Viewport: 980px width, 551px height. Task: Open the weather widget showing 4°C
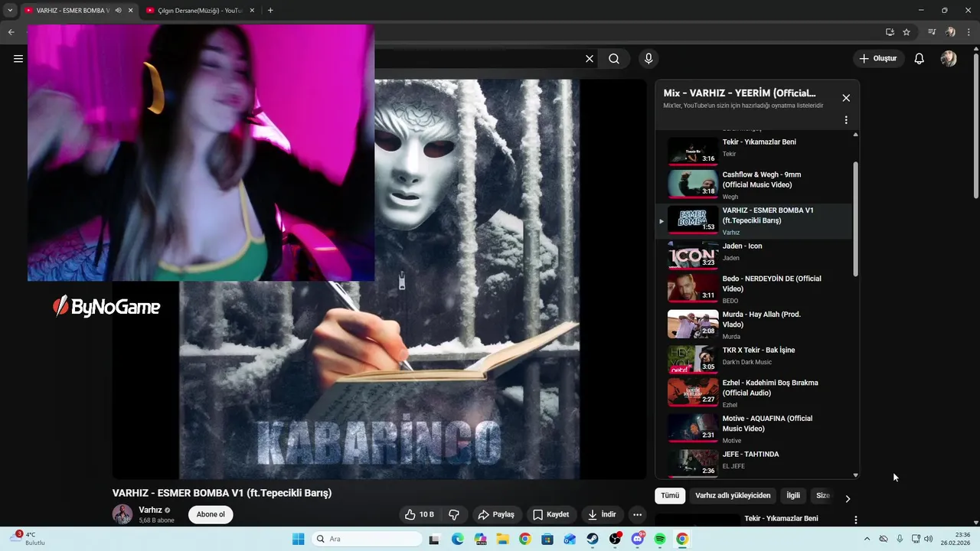coord(27,539)
